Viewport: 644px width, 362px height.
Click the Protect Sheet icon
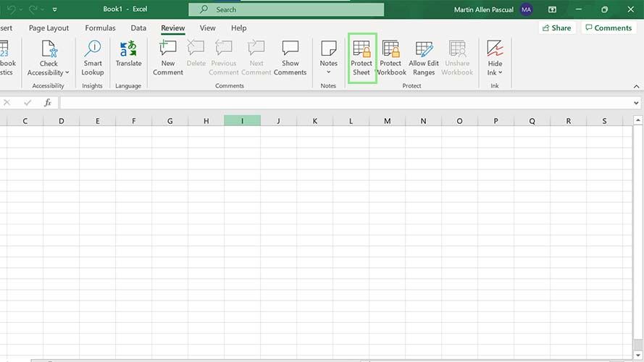pyautogui.click(x=361, y=49)
